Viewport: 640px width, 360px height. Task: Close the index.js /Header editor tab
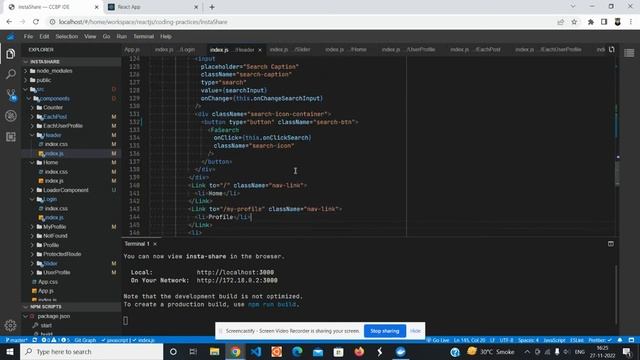[260, 50]
